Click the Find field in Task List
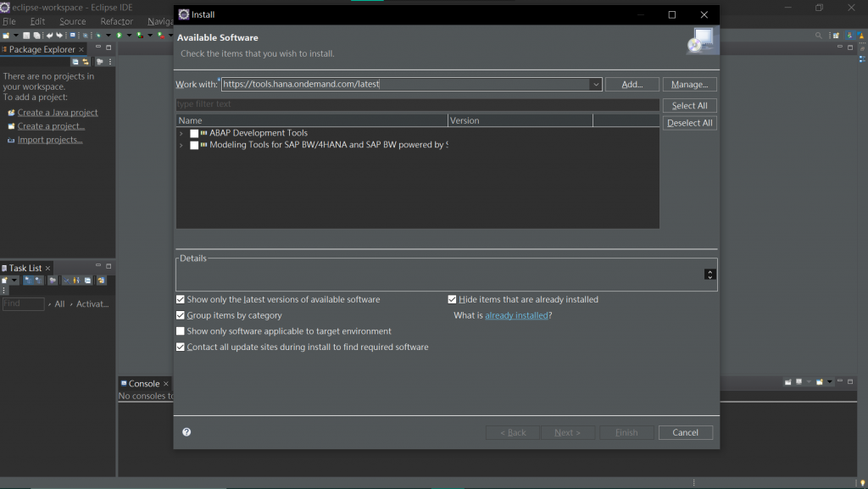The width and height of the screenshot is (868, 489). coord(23,303)
